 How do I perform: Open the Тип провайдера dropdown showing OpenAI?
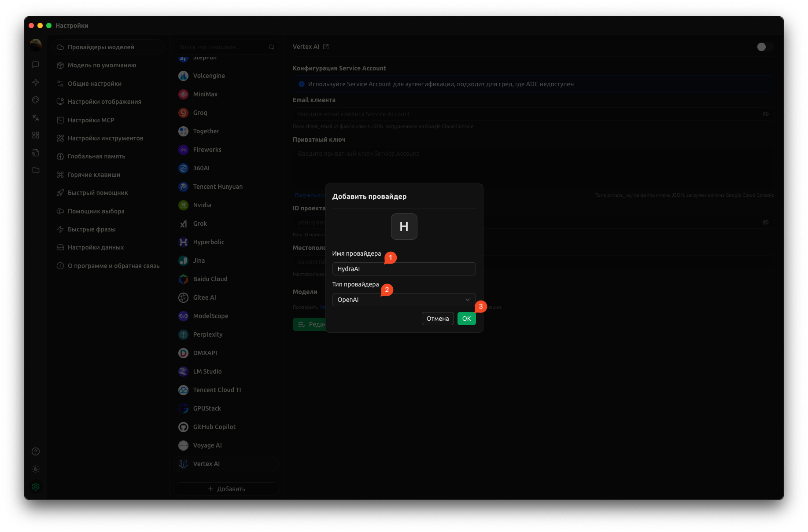tap(404, 300)
